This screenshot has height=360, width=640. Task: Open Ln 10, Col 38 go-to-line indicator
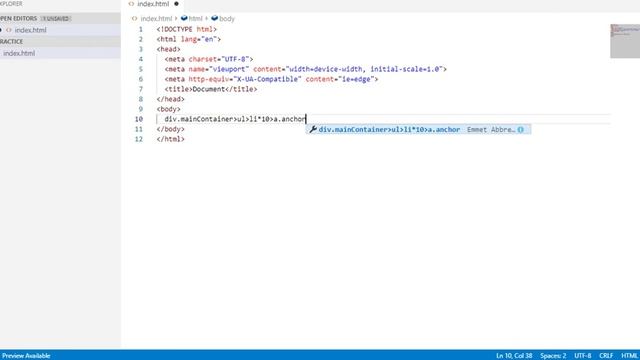click(514, 356)
